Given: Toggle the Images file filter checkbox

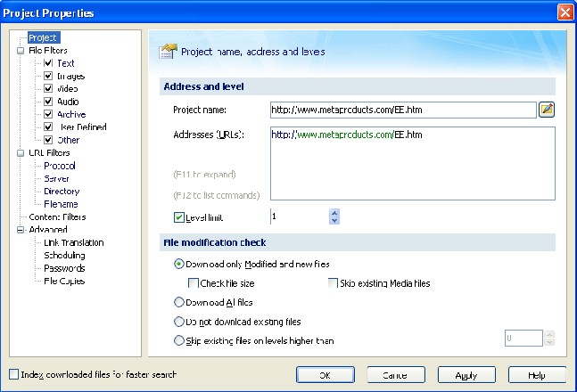Looking at the screenshot, I should (x=49, y=77).
